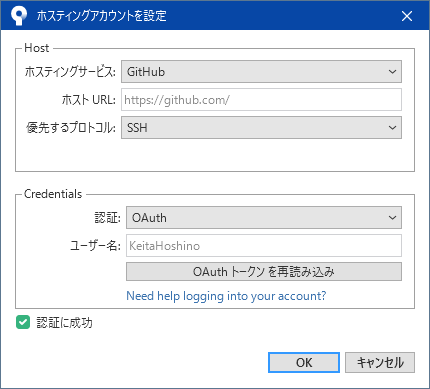Click the Credentials group heading

(x=53, y=194)
